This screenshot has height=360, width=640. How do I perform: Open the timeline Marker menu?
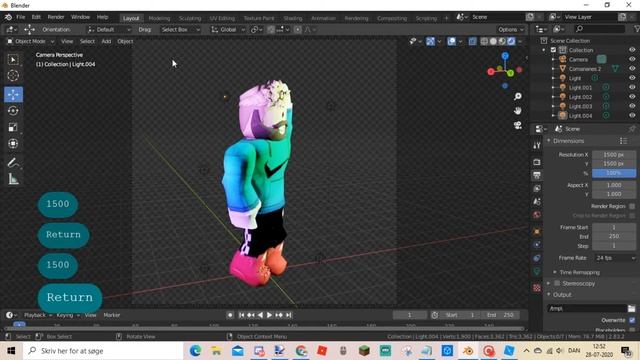[111, 315]
